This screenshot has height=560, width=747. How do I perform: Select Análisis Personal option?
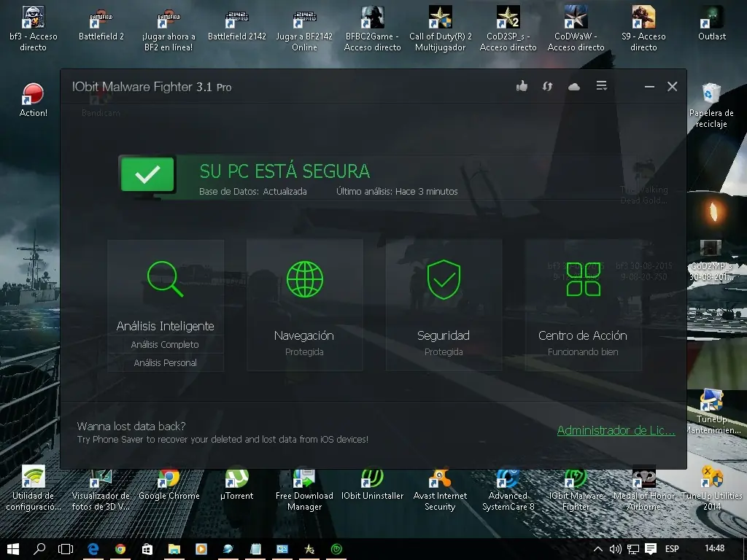[165, 362]
